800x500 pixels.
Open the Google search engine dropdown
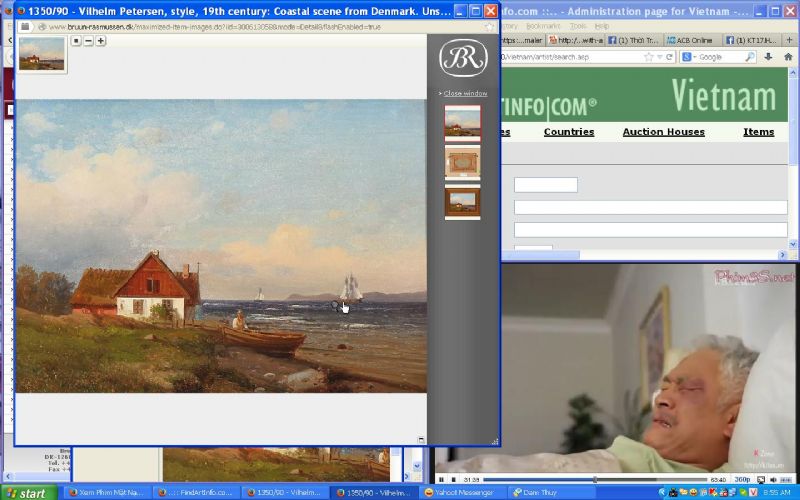[x=694, y=57]
